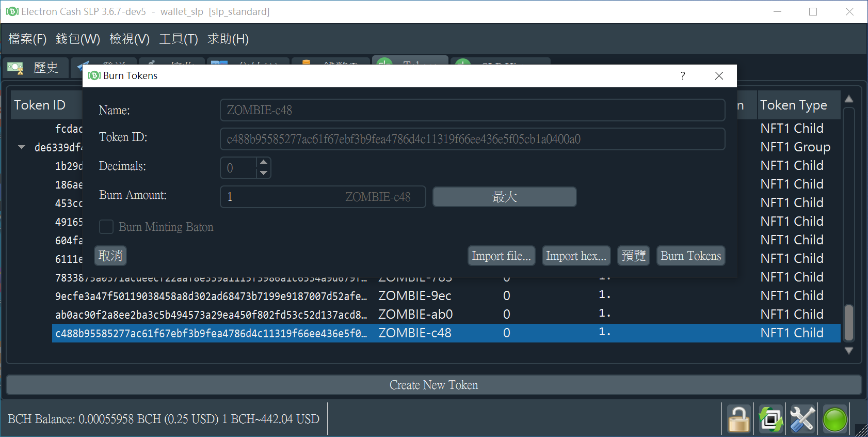Click the Electron Cash logo in title bar
Image resolution: width=868 pixels, height=437 pixels.
click(x=12, y=11)
